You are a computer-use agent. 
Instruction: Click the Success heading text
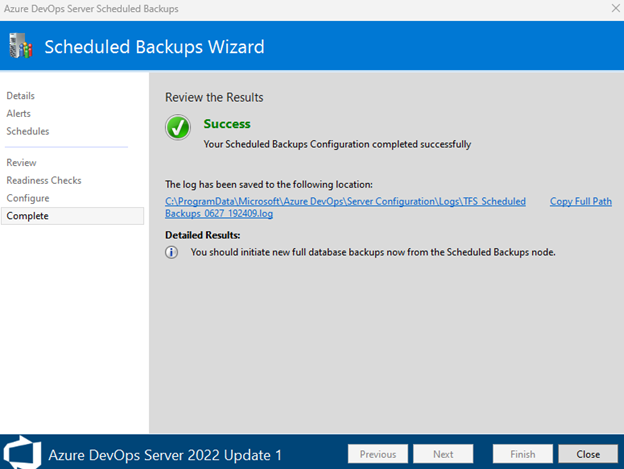click(227, 124)
